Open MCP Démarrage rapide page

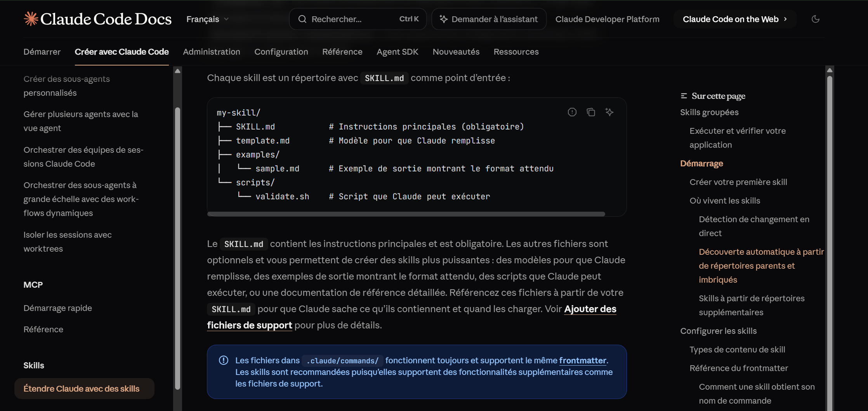(58, 308)
